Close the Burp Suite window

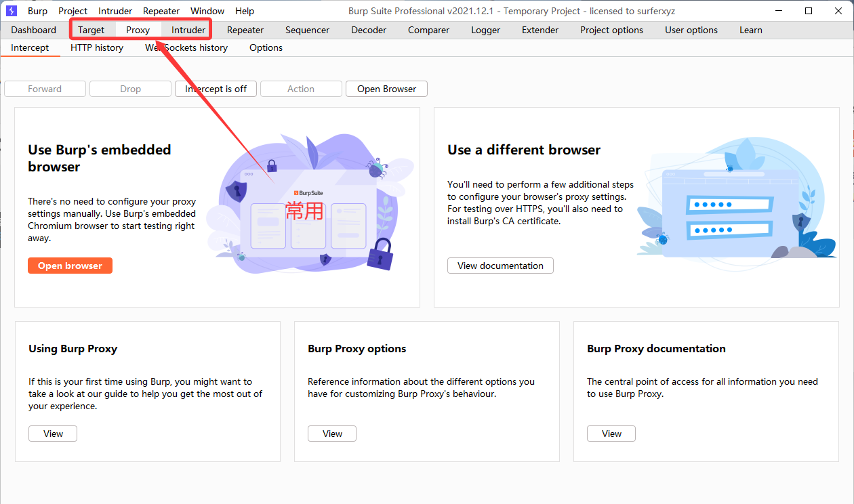point(839,11)
